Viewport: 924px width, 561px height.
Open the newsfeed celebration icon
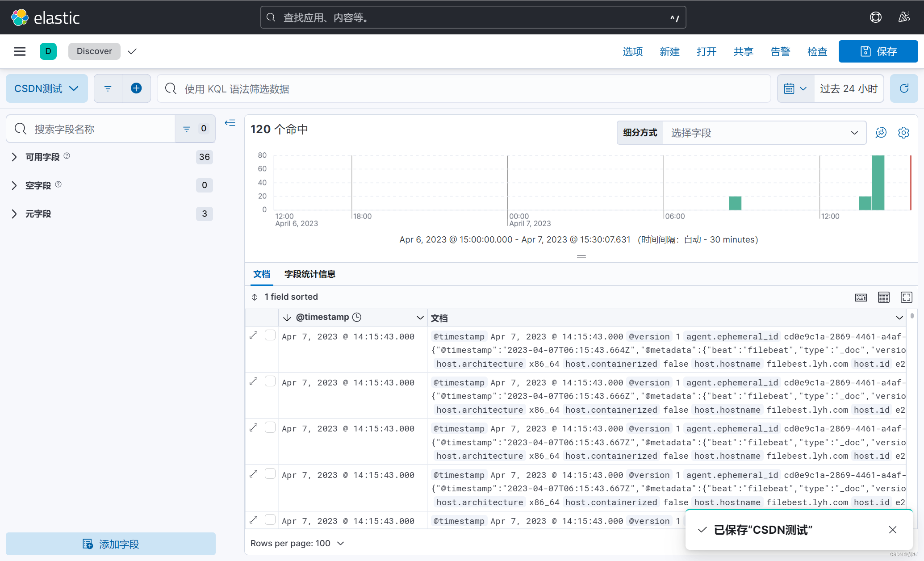(904, 17)
